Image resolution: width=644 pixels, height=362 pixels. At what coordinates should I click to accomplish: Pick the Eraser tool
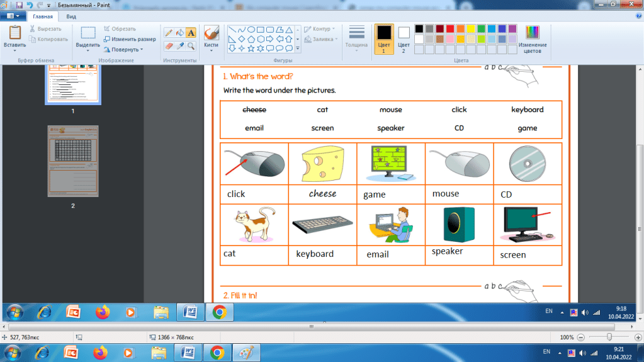[x=169, y=46]
